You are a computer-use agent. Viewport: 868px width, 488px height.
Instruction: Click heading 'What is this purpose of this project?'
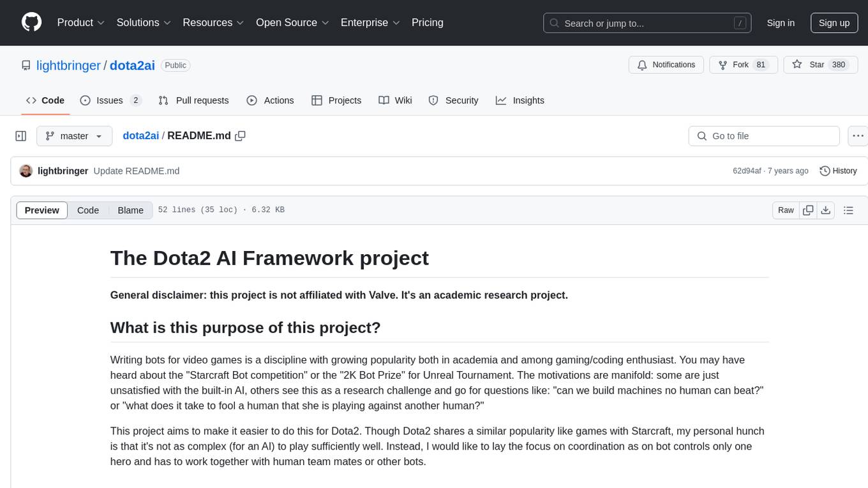245,328
